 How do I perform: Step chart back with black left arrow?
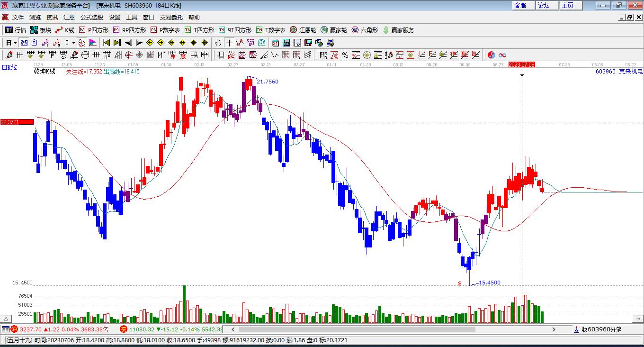(x=128, y=43)
